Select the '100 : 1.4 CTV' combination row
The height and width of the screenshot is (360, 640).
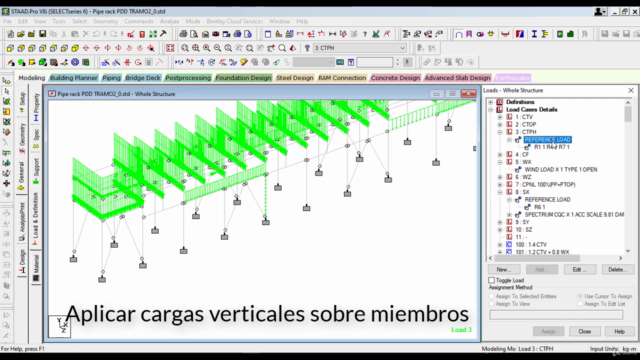pyautogui.click(x=531, y=244)
